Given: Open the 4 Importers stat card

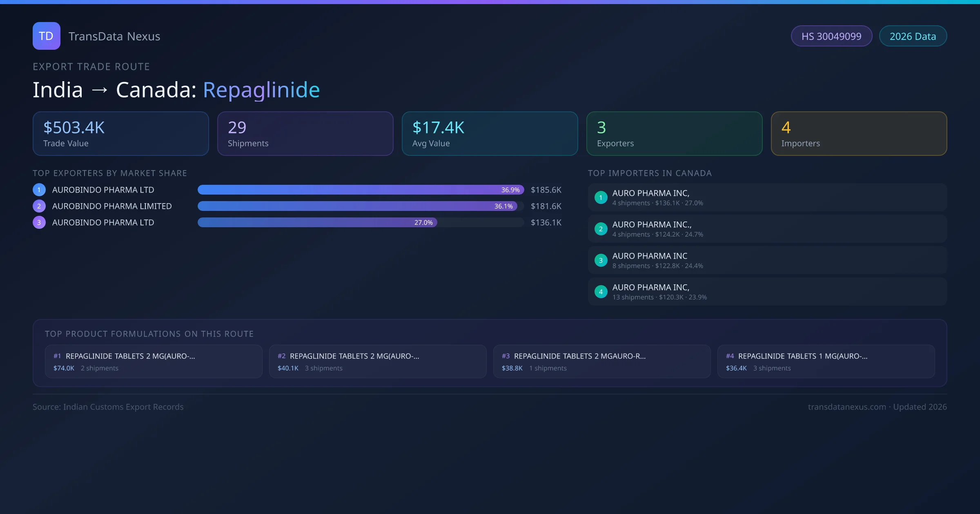Looking at the screenshot, I should pyautogui.click(x=859, y=134).
